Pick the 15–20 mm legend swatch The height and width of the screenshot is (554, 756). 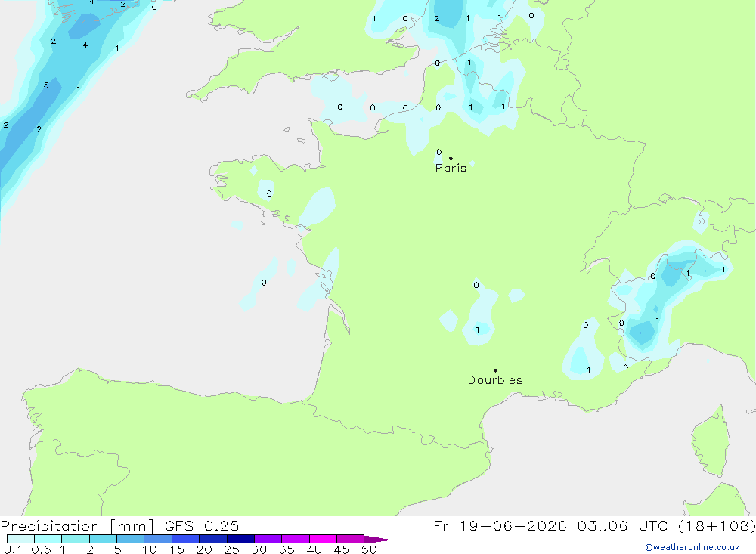click(x=186, y=539)
